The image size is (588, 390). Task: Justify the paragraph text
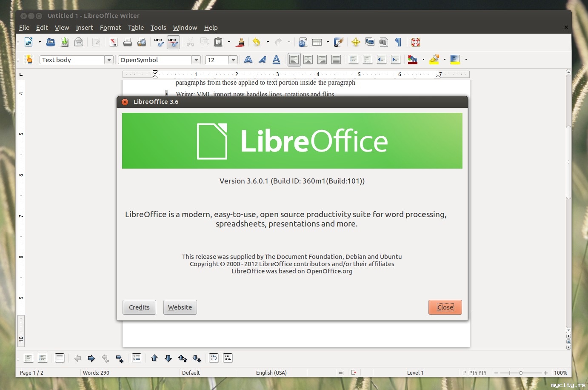click(336, 60)
